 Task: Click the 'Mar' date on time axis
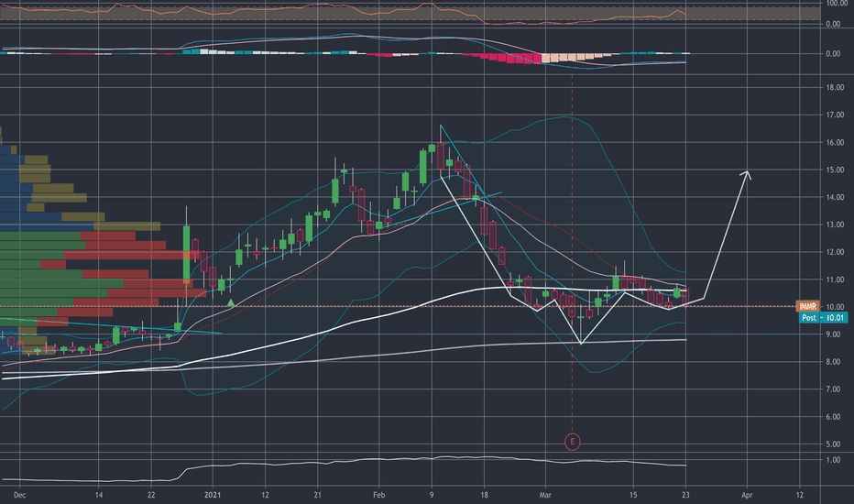pyautogui.click(x=545, y=495)
